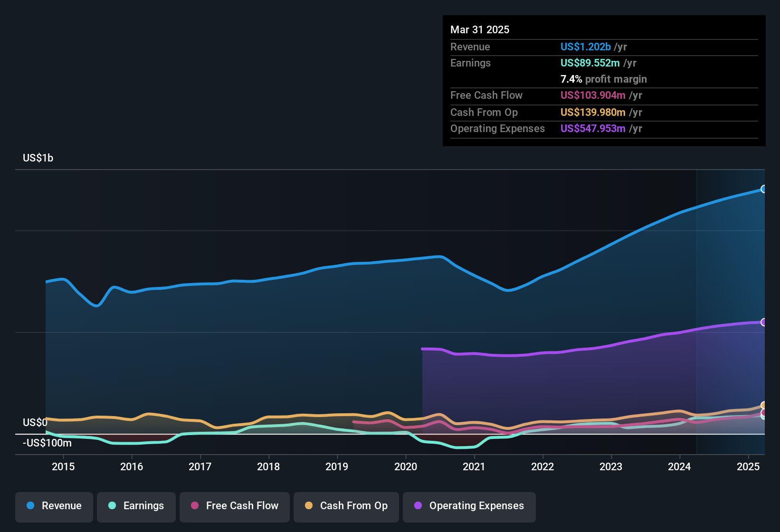Hide the Free Cash Flow series
The image size is (780, 532).
click(x=235, y=506)
